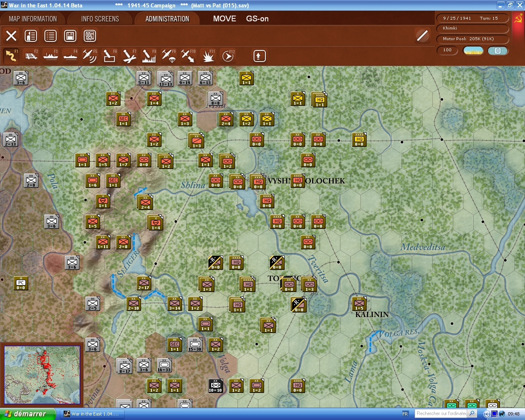Select the unit counter labeled 1=6

pyautogui.click(x=92, y=180)
